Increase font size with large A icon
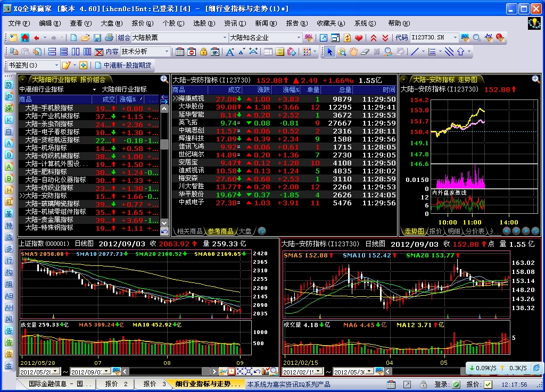The width and height of the screenshot is (545, 392). (x=230, y=52)
